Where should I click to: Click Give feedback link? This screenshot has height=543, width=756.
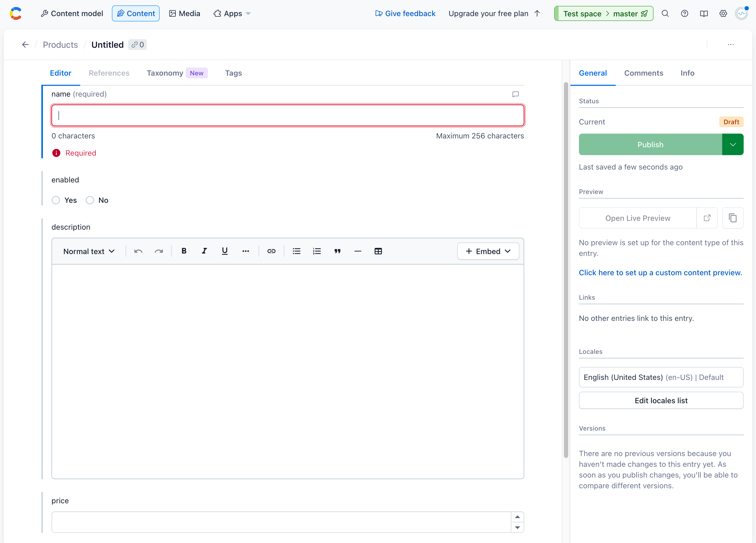[405, 13]
